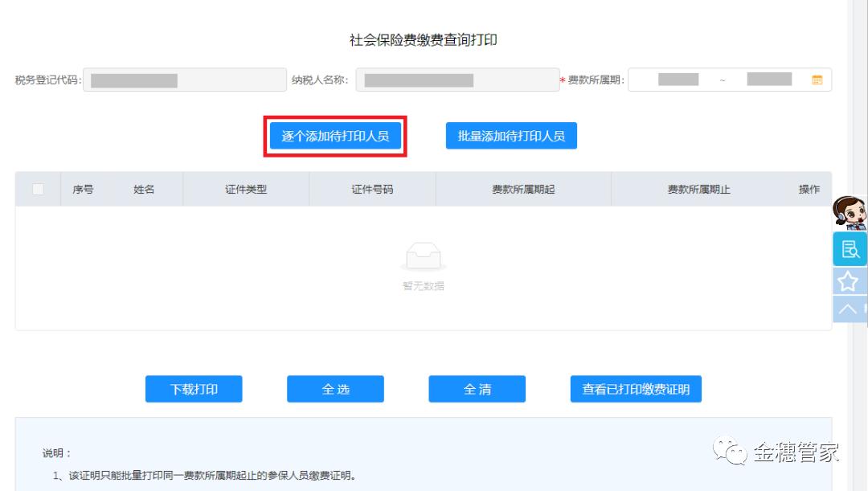Click the 批量添加打印人员 button
Viewport: 868px width, 491px height.
pos(511,136)
